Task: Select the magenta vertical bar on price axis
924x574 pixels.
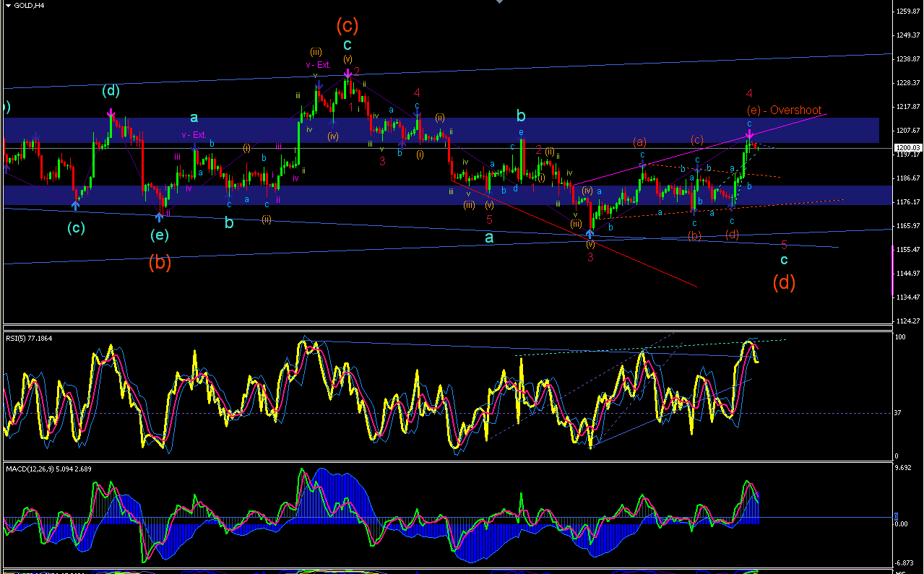Action: 893,270
